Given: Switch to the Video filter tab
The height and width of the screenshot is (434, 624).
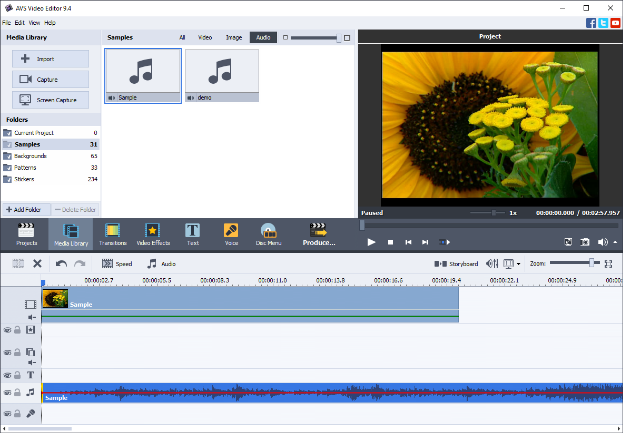Looking at the screenshot, I should (205, 38).
